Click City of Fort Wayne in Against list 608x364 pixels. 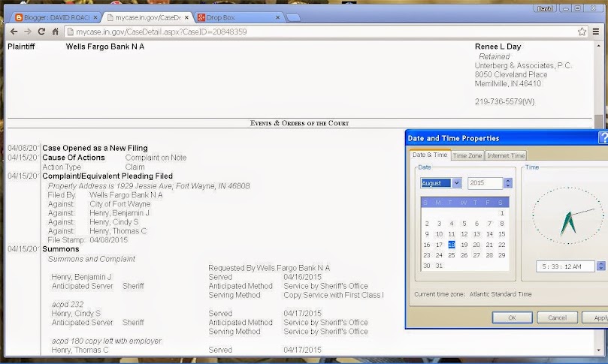pos(119,204)
